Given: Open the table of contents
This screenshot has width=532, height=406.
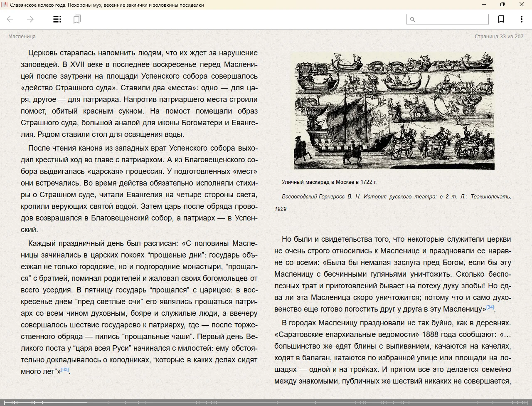Looking at the screenshot, I should click(x=57, y=19).
